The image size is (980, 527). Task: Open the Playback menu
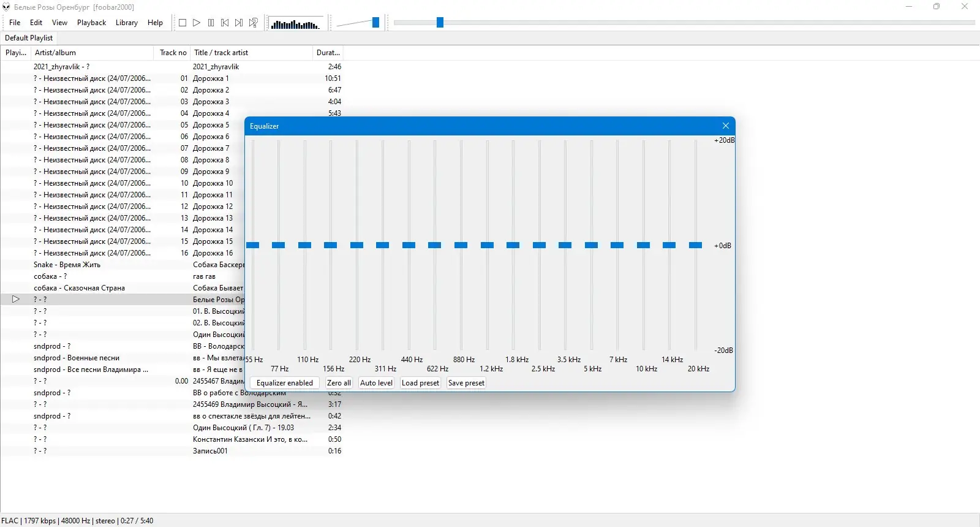tap(91, 23)
